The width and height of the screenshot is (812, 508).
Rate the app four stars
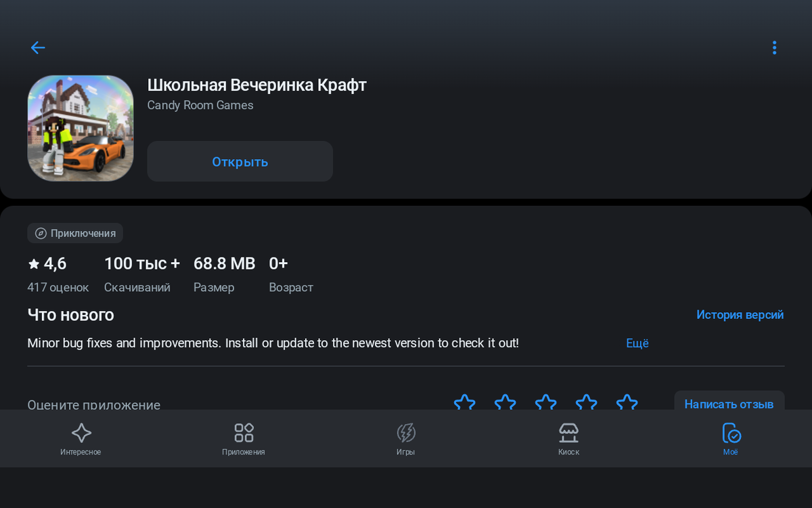click(587, 402)
